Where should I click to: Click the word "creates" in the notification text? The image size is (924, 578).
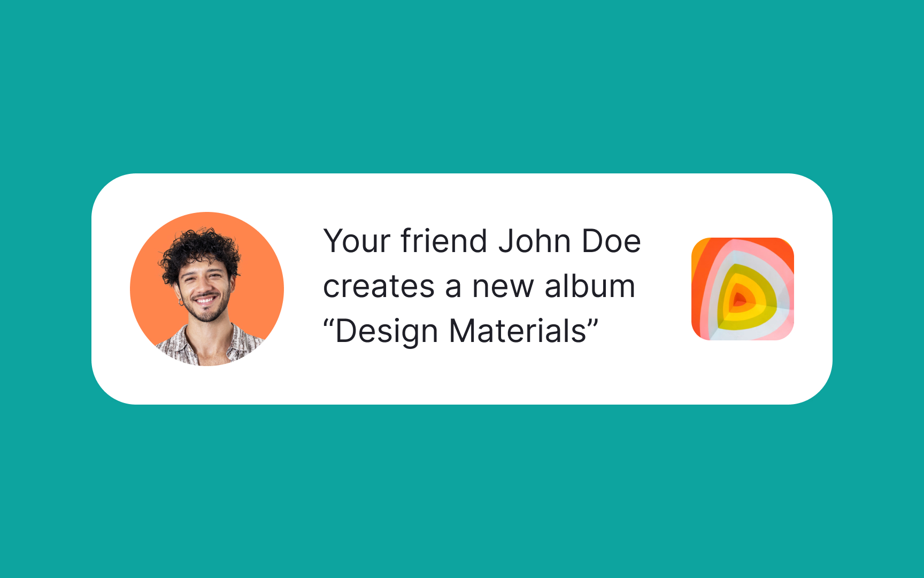point(379,287)
